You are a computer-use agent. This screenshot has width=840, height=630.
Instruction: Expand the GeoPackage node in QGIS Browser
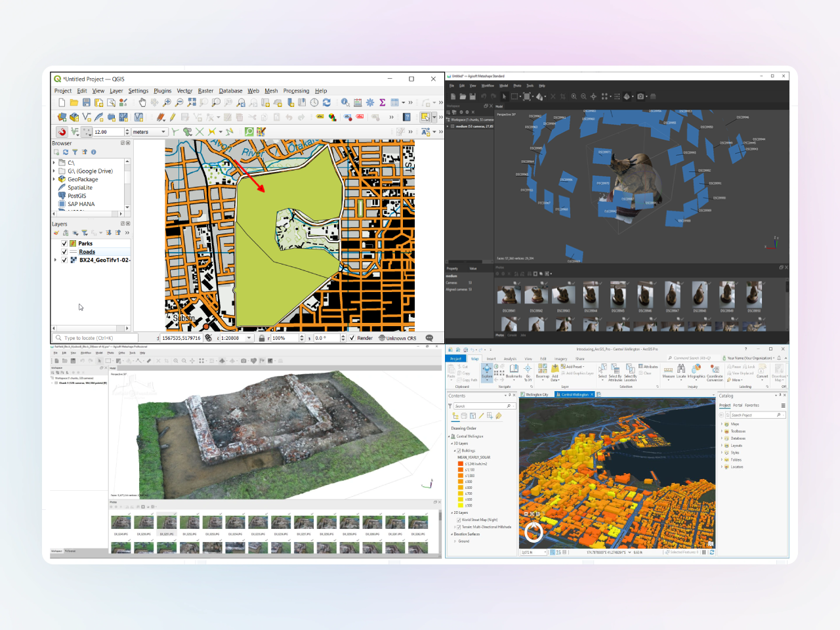point(54,179)
